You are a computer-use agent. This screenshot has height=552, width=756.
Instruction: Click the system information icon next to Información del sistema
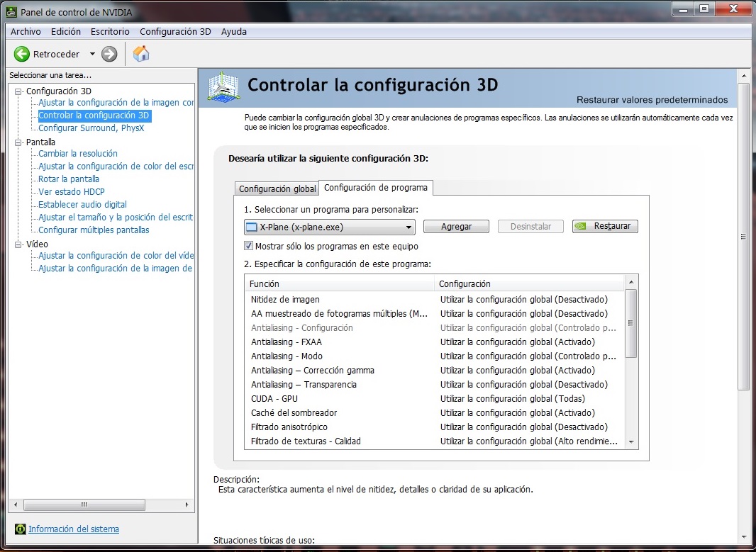pos(21,529)
